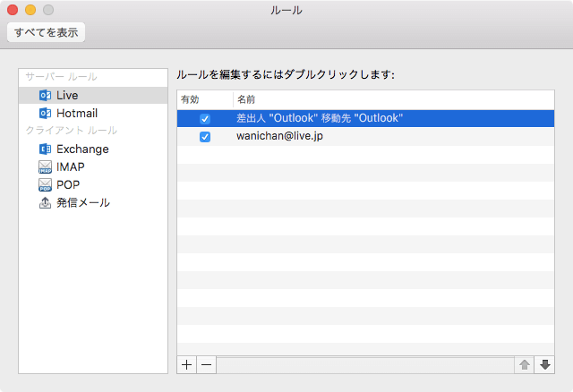573x392 pixels.
Task: Click the 有効 column header
Action: 205,99
